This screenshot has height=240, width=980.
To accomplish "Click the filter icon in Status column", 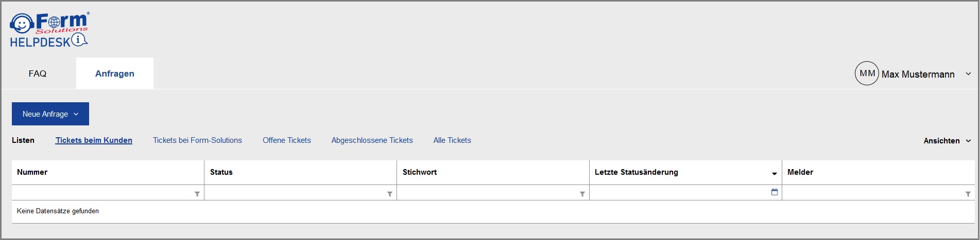I will coord(390,194).
